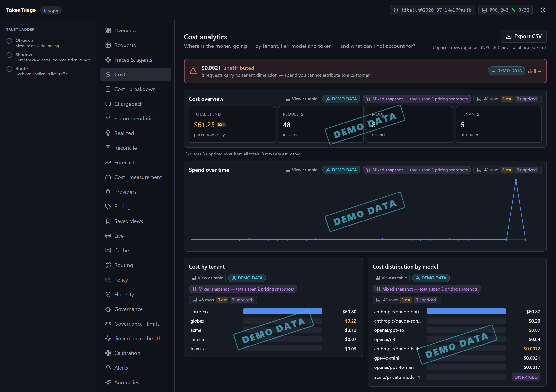
Task: Click the spike-co tenant cost bar
Action: click(x=282, y=311)
